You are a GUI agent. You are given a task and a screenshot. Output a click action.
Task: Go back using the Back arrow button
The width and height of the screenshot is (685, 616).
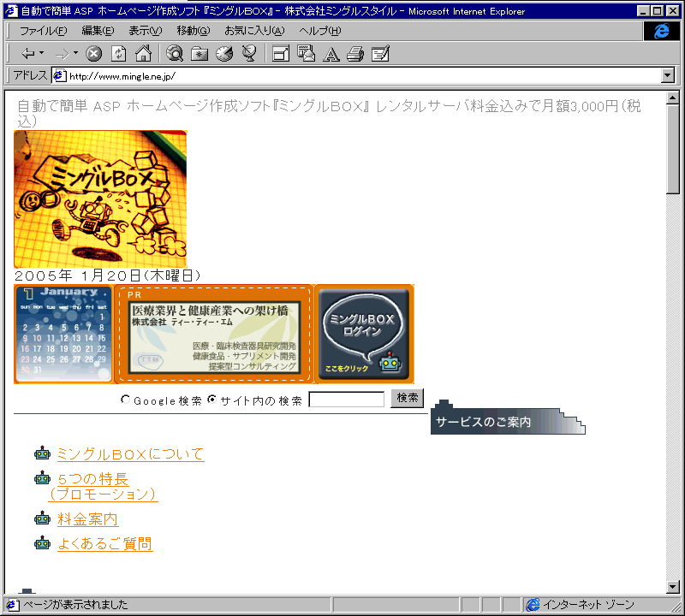28,54
